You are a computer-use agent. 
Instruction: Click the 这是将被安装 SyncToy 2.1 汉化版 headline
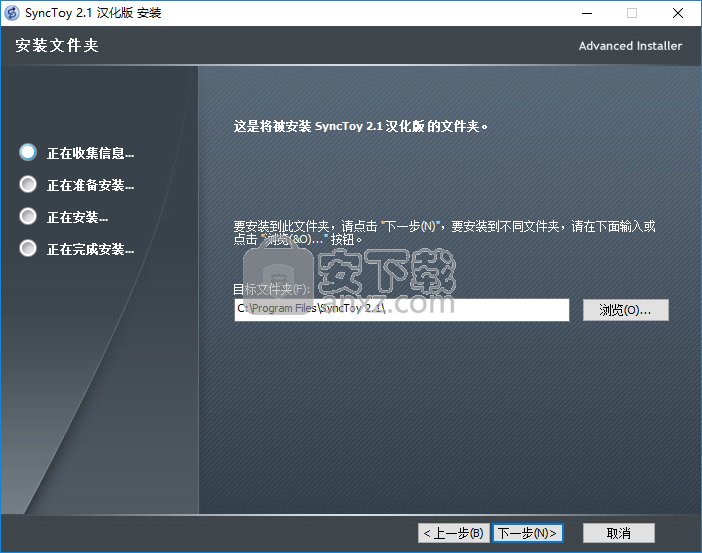[x=361, y=126]
